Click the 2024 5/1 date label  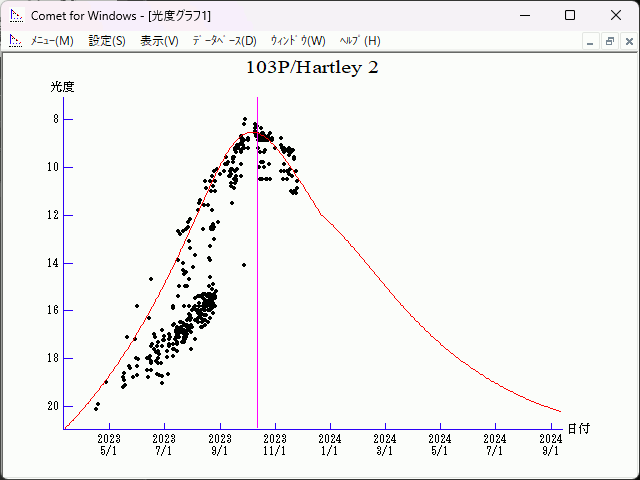click(x=440, y=445)
